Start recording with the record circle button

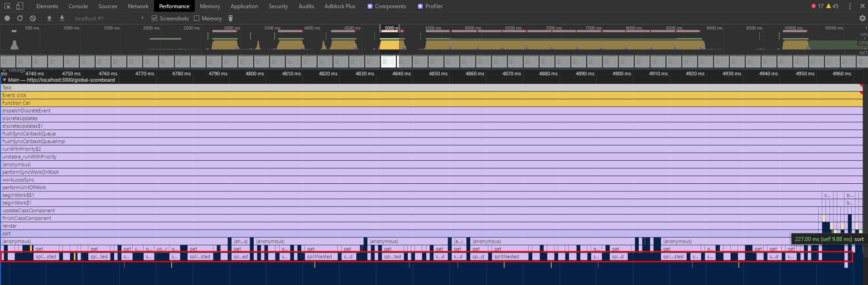[x=7, y=18]
